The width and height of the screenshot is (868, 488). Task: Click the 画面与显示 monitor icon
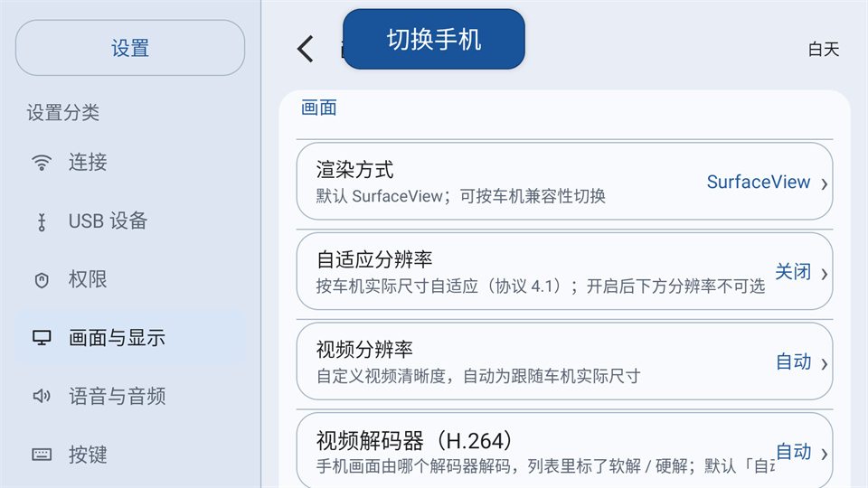(42, 338)
